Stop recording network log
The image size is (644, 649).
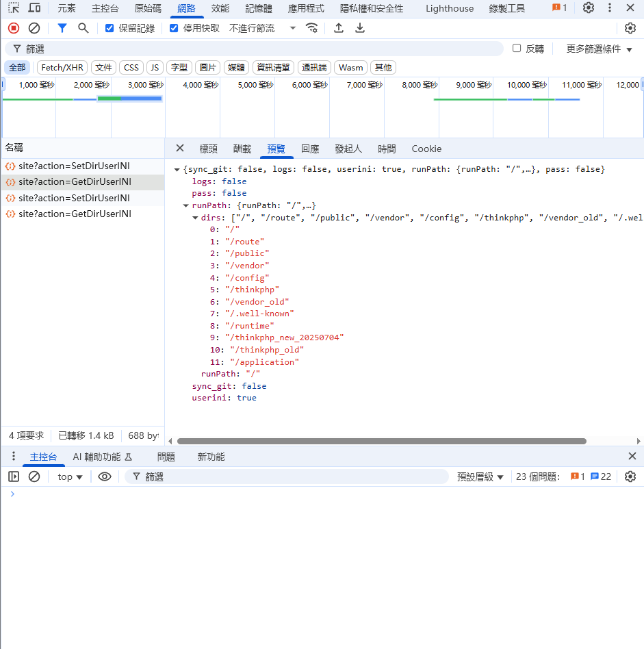pos(14,28)
